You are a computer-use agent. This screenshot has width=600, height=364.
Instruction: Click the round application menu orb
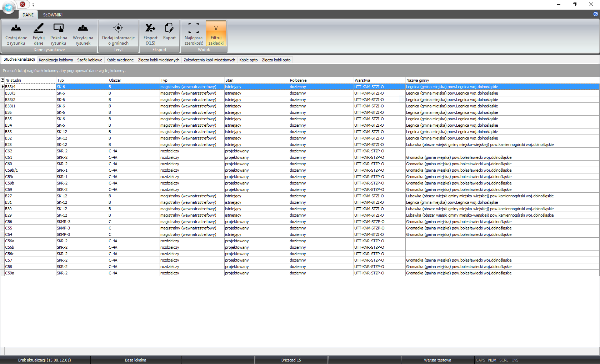(9, 7)
